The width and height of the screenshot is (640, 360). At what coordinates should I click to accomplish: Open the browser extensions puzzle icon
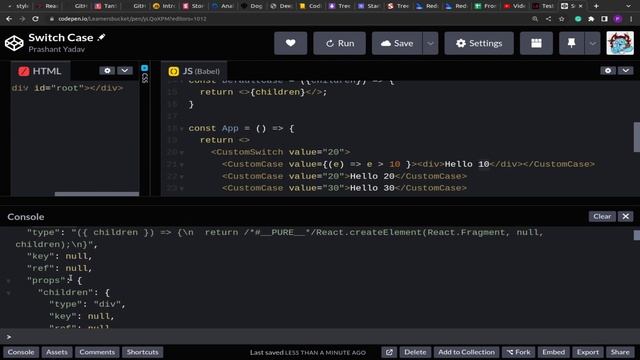pos(591,19)
